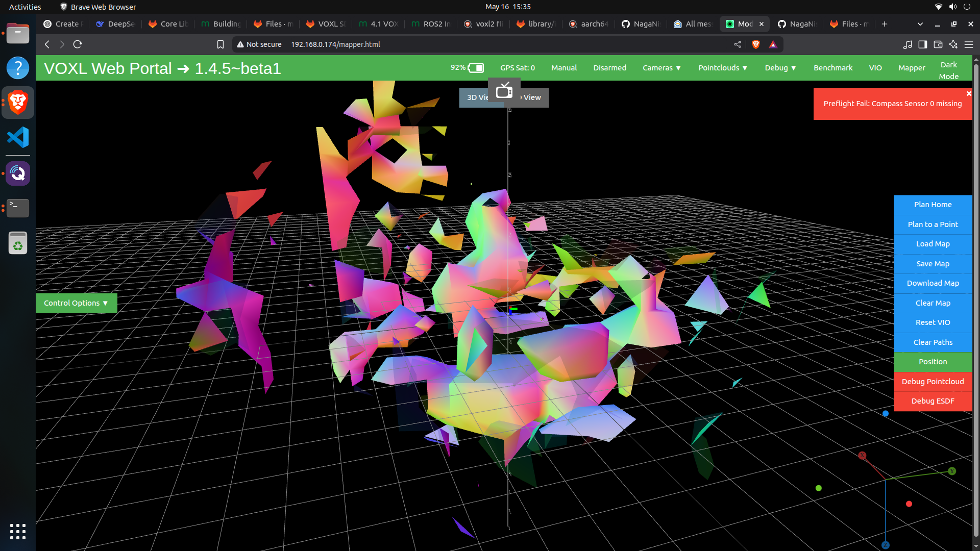Launch Visual Studio Code from dock

(x=18, y=137)
